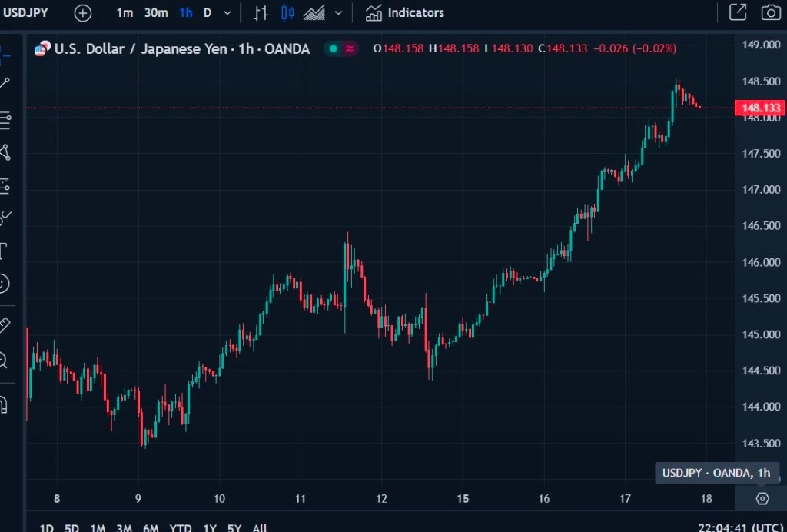Select the candlestick chart style icon
The image size is (787, 532).
point(287,13)
